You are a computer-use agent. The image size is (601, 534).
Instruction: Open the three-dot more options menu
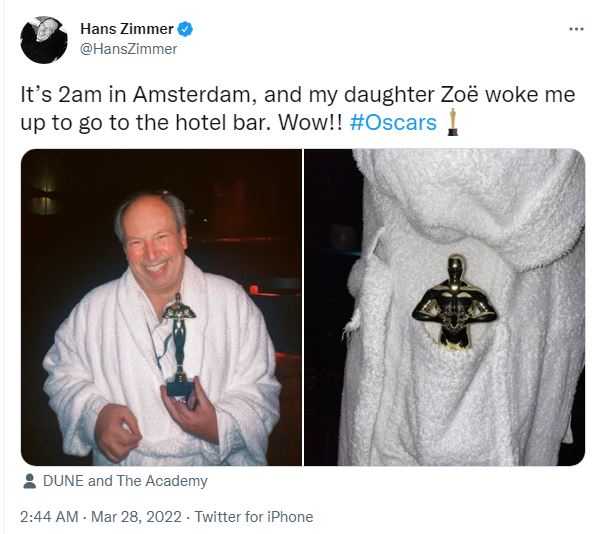coord(576,29)
